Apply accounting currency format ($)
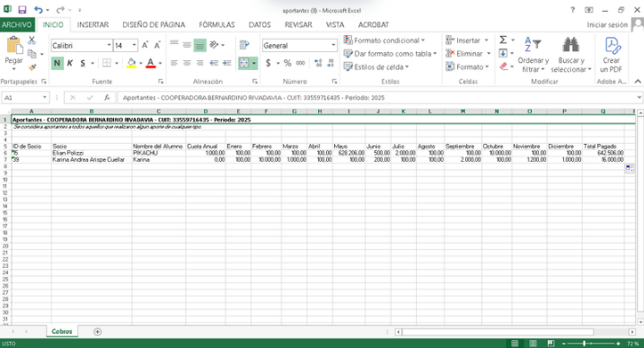Screen dimensions: 644x348 (269, 63)
